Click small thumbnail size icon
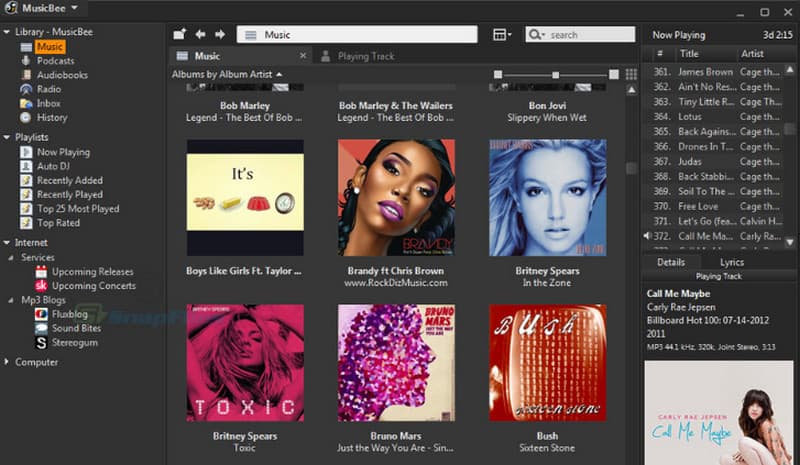Image resolution: width=800 pixels, height=465 pixels. pos(498,75)
